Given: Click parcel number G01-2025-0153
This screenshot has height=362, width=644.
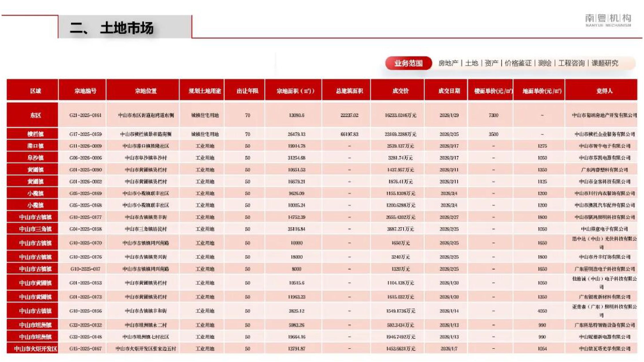Looking at the screenshot, I should click(x=85, y=283).
